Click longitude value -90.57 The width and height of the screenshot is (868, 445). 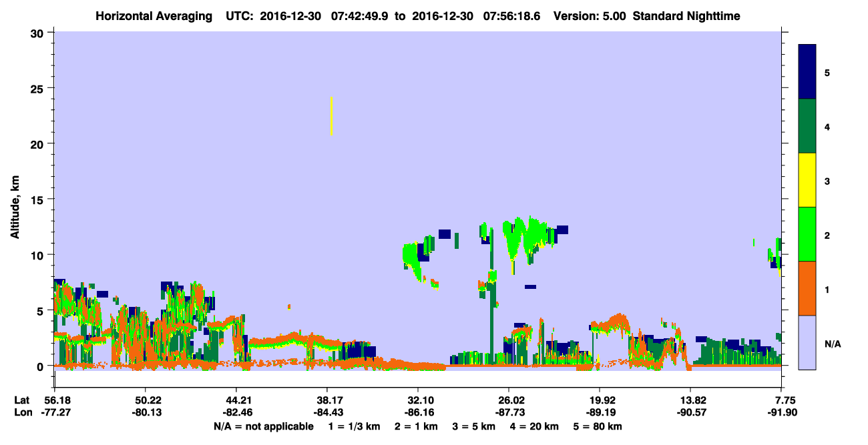(690, 412)
